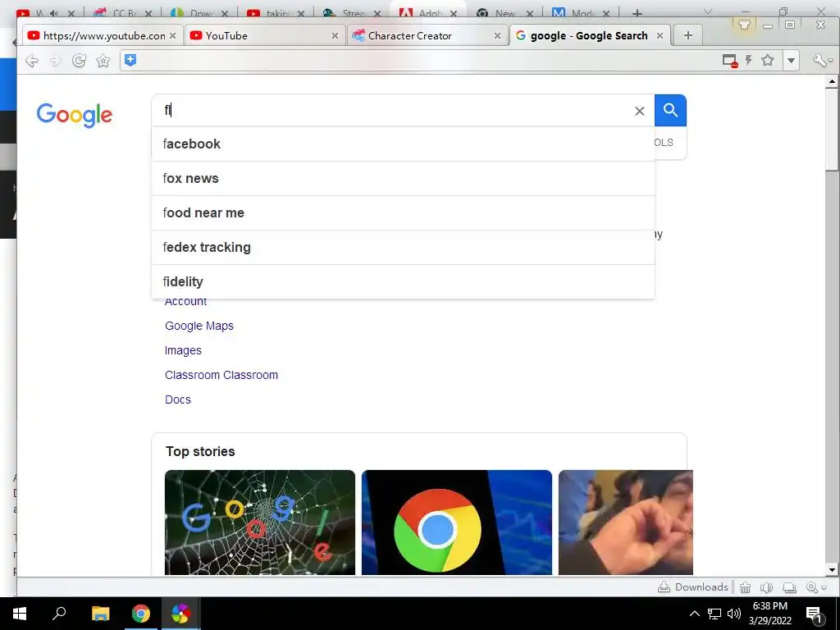Open the Classroom Classroom link
Image resolution: width=840 pixels, height=630 pixels.
(221, 375)
